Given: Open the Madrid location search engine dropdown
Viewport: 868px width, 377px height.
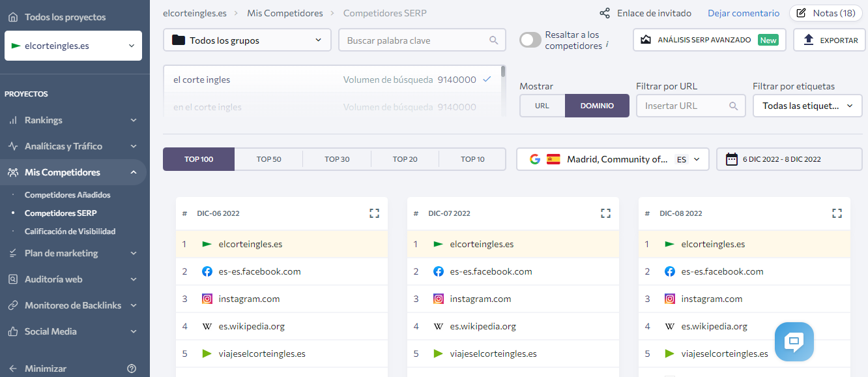Looking at the screenshot, I should point(613,159).
